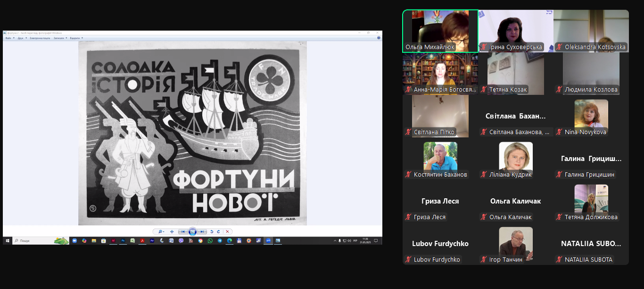Start slideshow with center round button
This screenshot has width=644, height=289.
pyautogui.click(x=192, y=231)
